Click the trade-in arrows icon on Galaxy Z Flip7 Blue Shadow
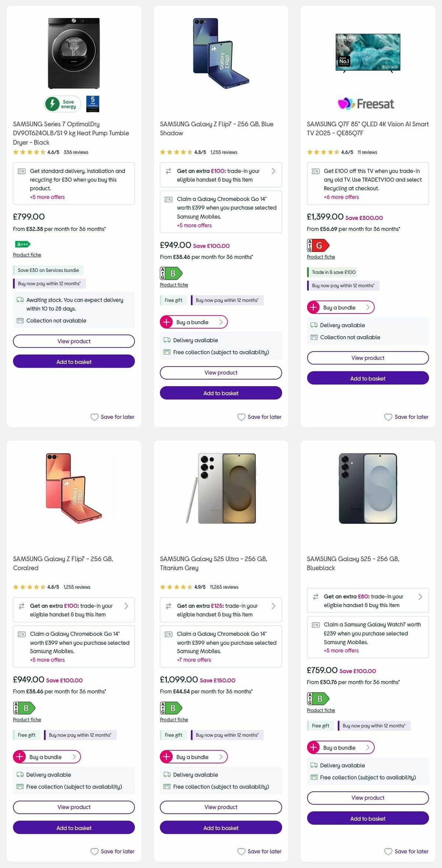Viewport: 442px width, 868px height. 169,171
